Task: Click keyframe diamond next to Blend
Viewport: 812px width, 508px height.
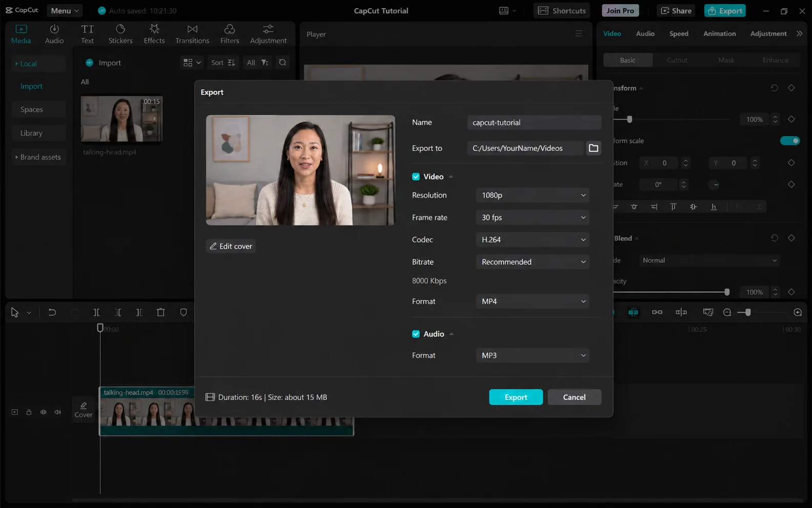Action: 792,238
